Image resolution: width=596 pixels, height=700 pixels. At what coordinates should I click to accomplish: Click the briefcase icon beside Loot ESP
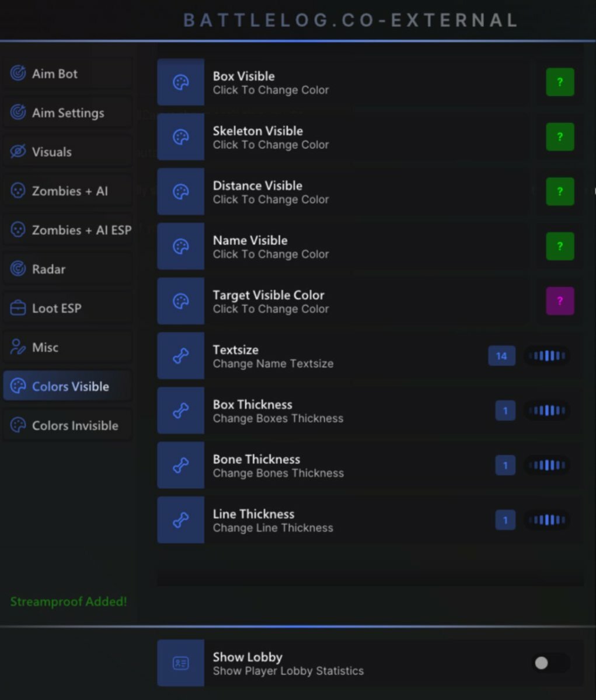pos(18,308)
